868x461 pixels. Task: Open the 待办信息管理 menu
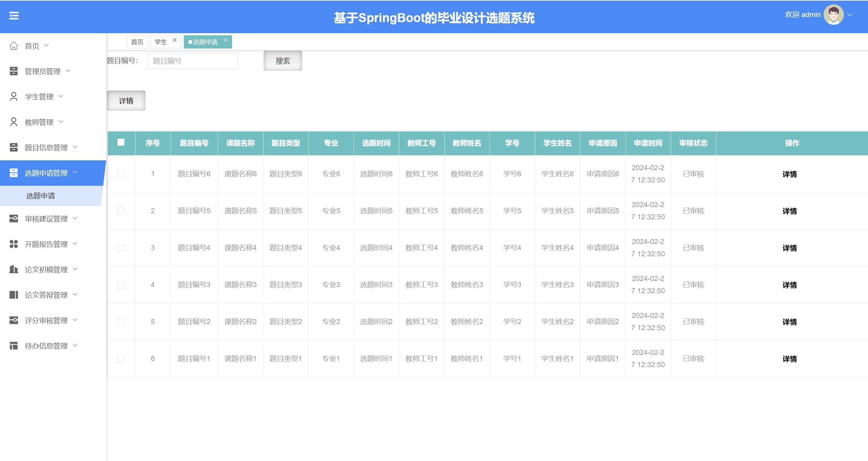pos(53,346)
